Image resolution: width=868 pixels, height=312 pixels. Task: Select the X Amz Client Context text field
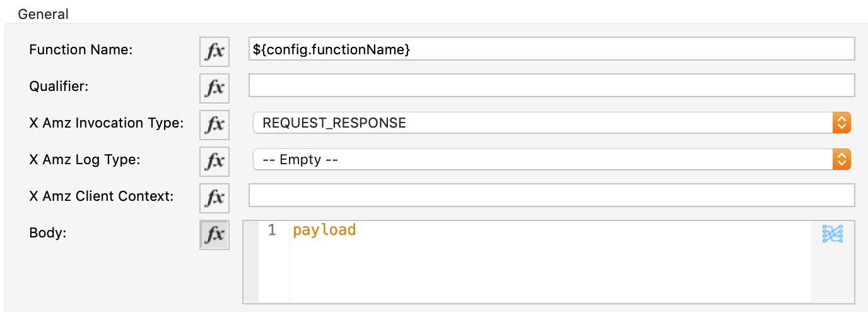552,195
